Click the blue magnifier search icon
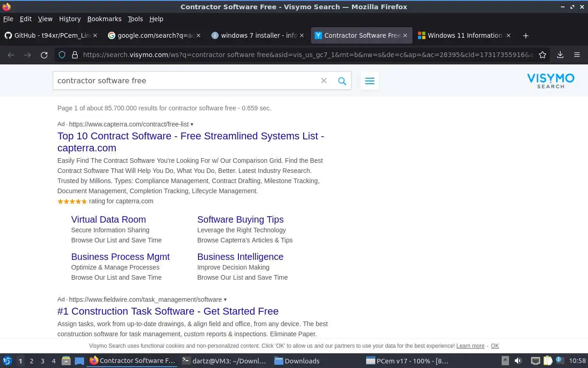Screen dimensions: 588x368 342,81
